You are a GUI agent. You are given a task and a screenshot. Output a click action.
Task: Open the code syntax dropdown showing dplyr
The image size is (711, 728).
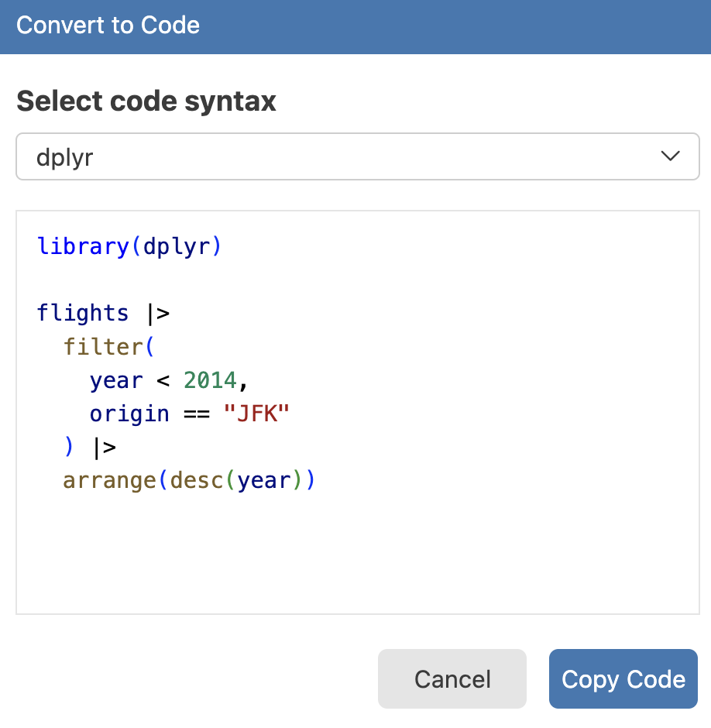pos(357,156)
